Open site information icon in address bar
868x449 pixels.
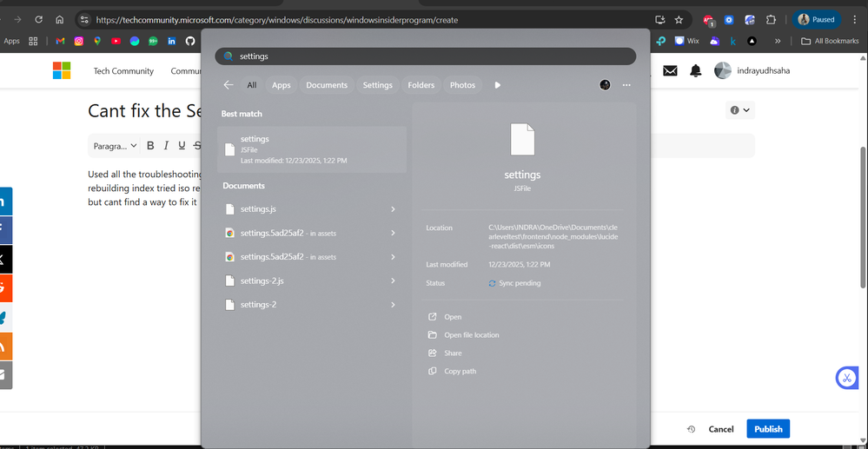pyautogui.click(x=84, y=19)
